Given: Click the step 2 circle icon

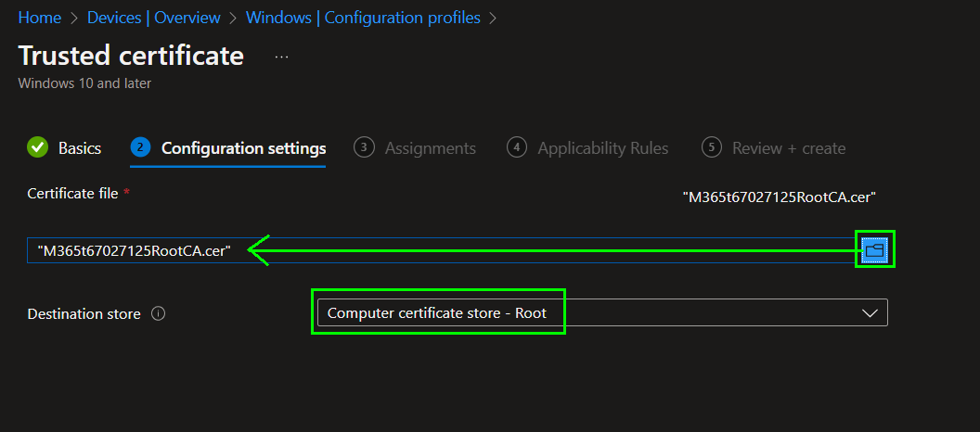Looking at the screenshot, I should tap(140, 147).
